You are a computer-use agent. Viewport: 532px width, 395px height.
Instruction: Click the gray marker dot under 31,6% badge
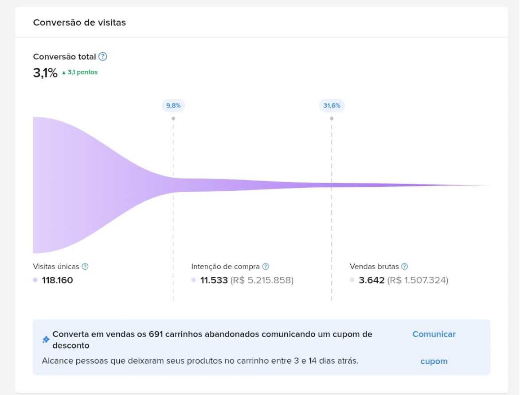tap(332, 118)
